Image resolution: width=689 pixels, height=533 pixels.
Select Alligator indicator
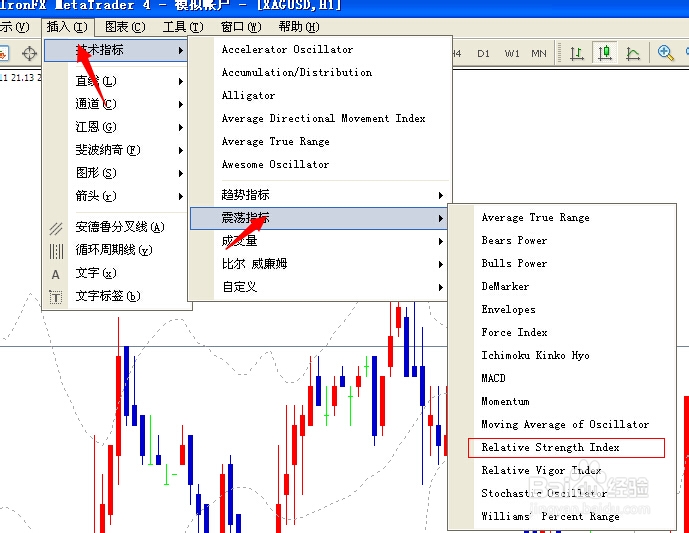[x=319, y=96]
